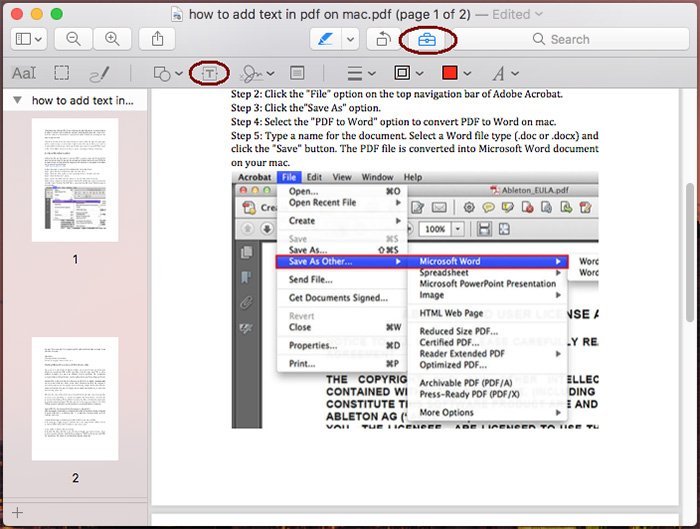
Task: Click the View menu in embedded image
Action: coord(342,177)
